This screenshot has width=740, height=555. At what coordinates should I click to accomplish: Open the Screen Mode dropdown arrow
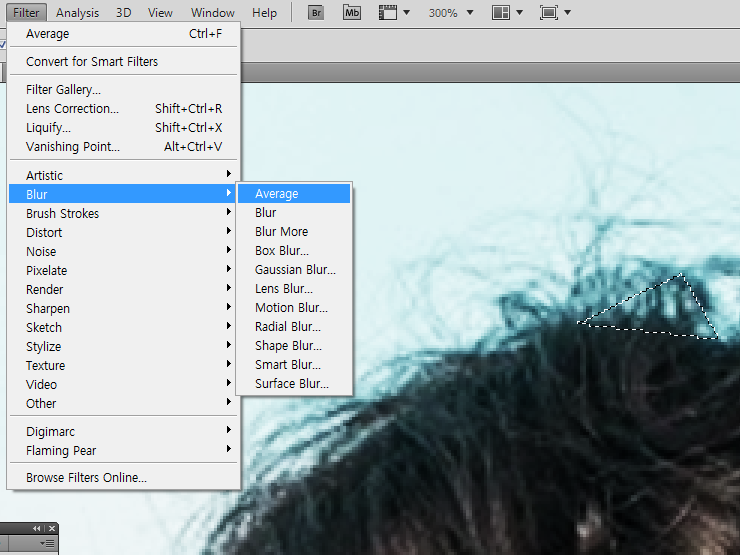568,13
